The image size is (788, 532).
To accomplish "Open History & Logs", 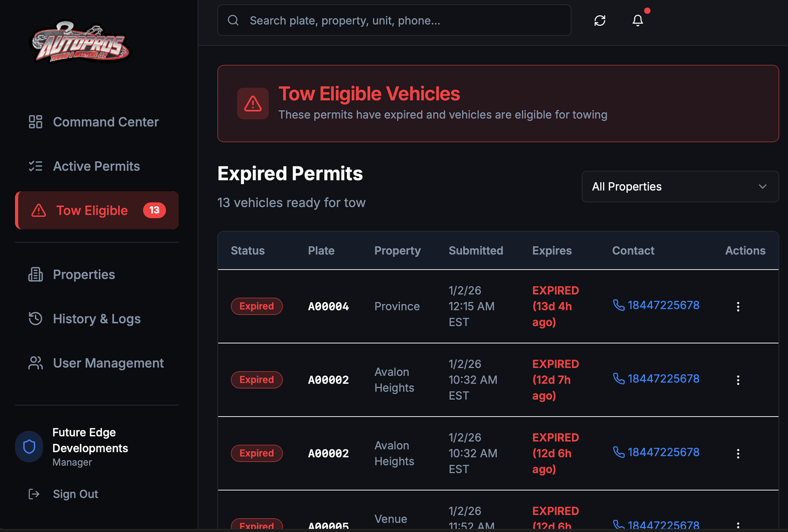I will click(x=96, y=319).
